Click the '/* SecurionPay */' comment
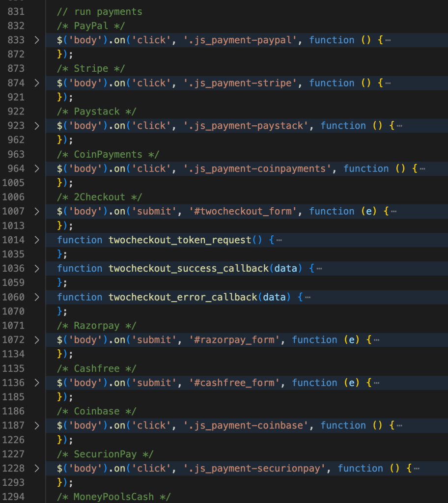Image resolution: width=448 pixels, height=503 pixels. [x=105, y=454]
